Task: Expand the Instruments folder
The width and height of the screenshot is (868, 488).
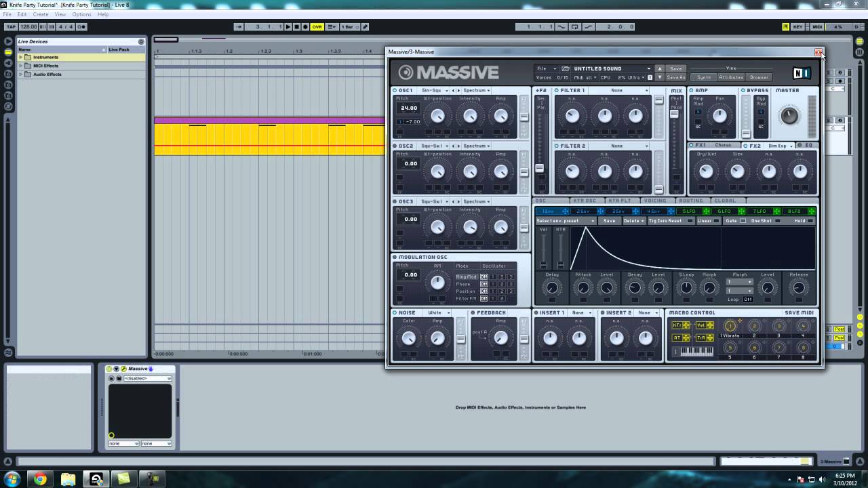Action: click(x=21, y=58)
